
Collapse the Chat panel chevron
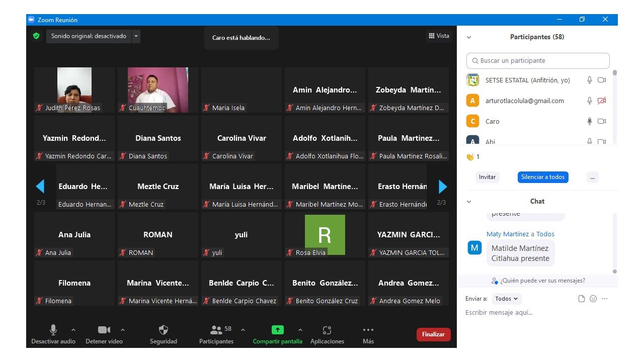point(469,202)
